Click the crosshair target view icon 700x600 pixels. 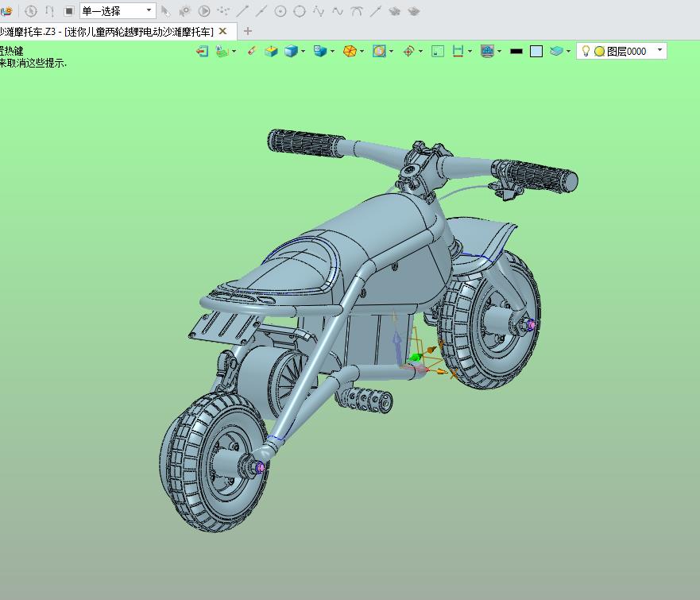pyautogui.click(x=408, y=51)
